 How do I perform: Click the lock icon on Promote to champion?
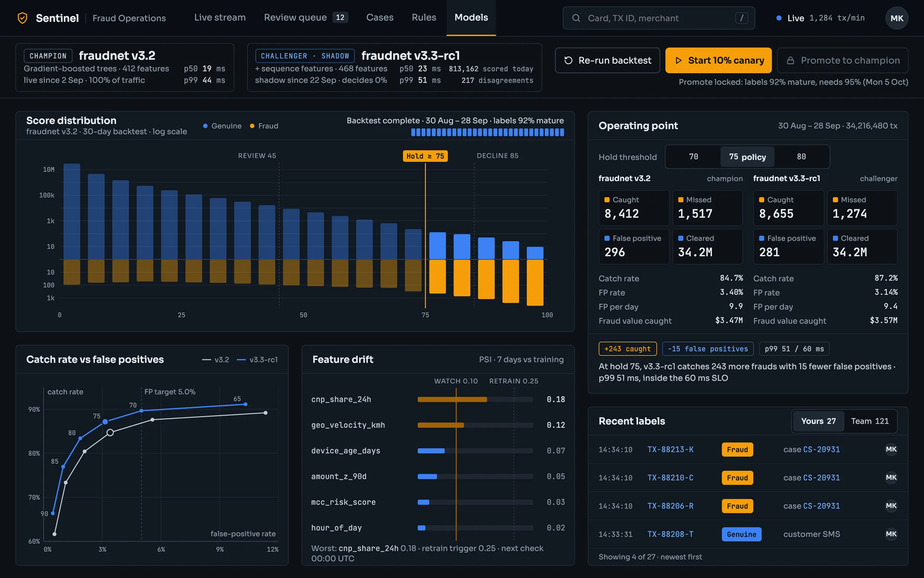(x=790, y=60)
